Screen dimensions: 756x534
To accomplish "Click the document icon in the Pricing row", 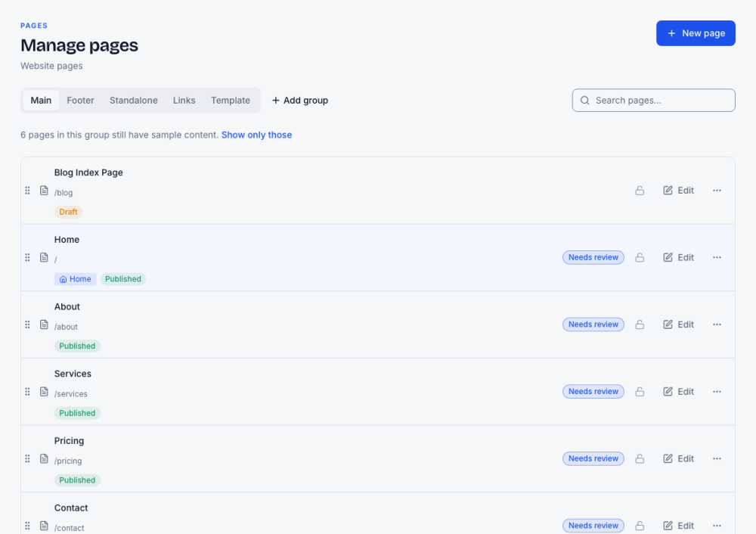I will coord(44,459).
